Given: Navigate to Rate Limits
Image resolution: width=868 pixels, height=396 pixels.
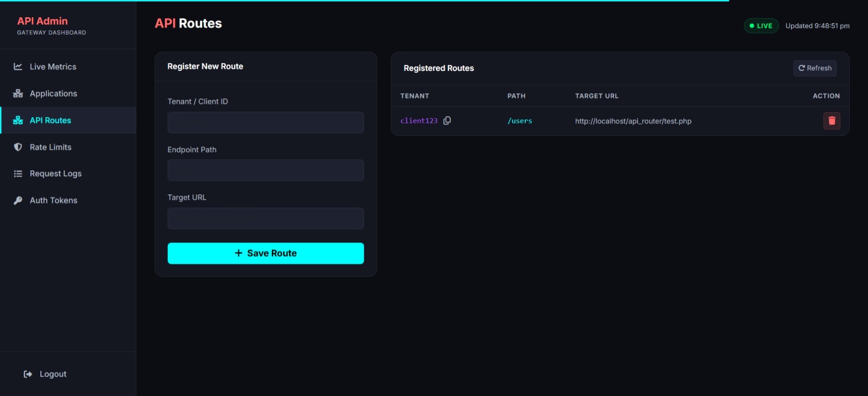Looking at the screenshot, I should (68, 147).
